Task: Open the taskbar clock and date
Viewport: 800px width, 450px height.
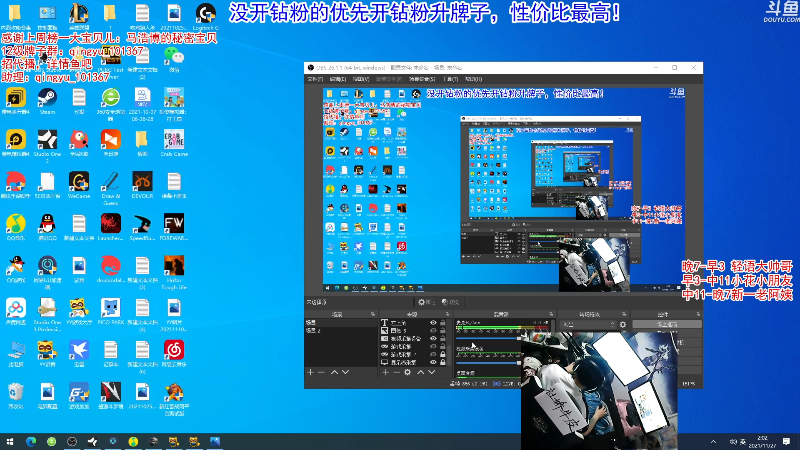Action: pyautogui.click(x=763, y=442)
